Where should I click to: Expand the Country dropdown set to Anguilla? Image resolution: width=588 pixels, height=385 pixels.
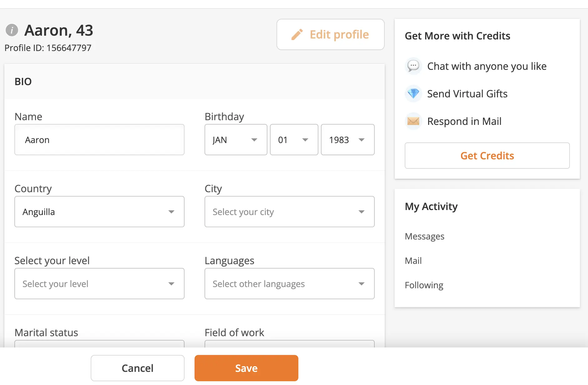point(99,212)
